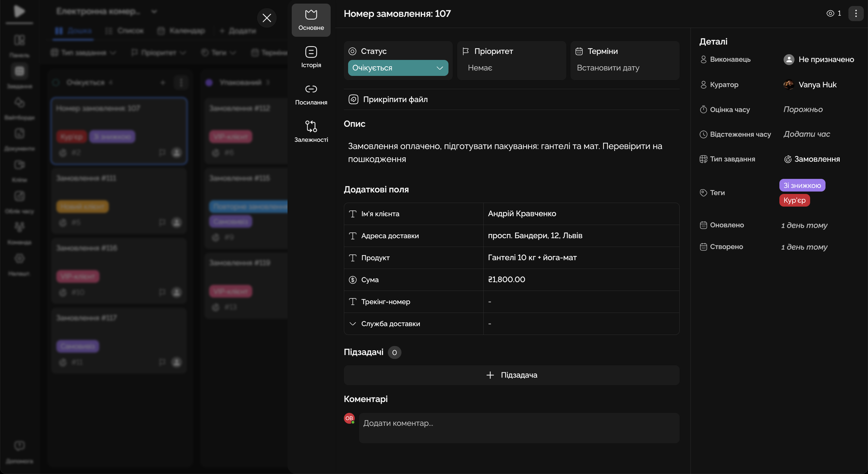Screen dimensions: 868x474
Task: Add a new Підзадача
Action: coord(511,375)
